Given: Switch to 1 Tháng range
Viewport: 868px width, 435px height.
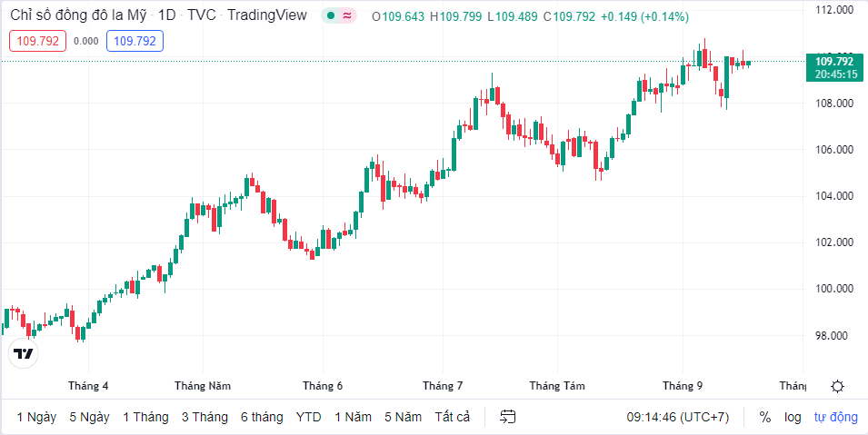Looking at the screenshot, I should tap(145, 417).
